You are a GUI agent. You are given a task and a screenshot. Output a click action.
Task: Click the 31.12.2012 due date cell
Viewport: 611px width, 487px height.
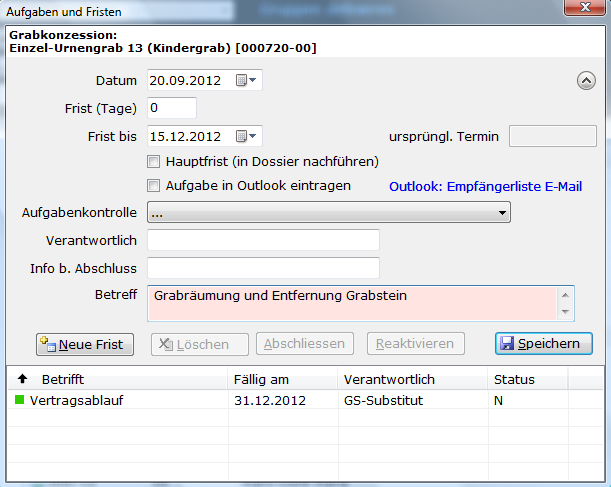point(283,401)
